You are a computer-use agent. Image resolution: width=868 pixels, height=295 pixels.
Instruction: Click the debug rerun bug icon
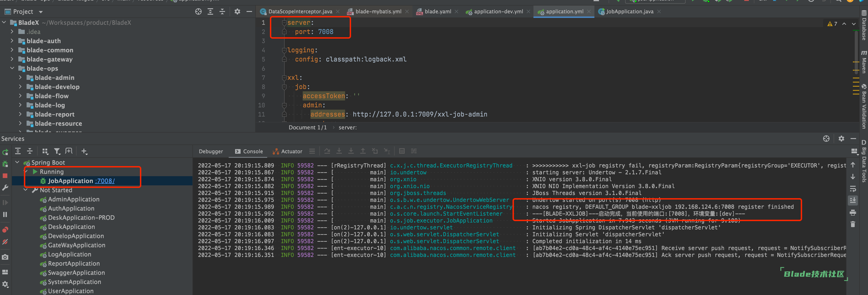point(5,164)
